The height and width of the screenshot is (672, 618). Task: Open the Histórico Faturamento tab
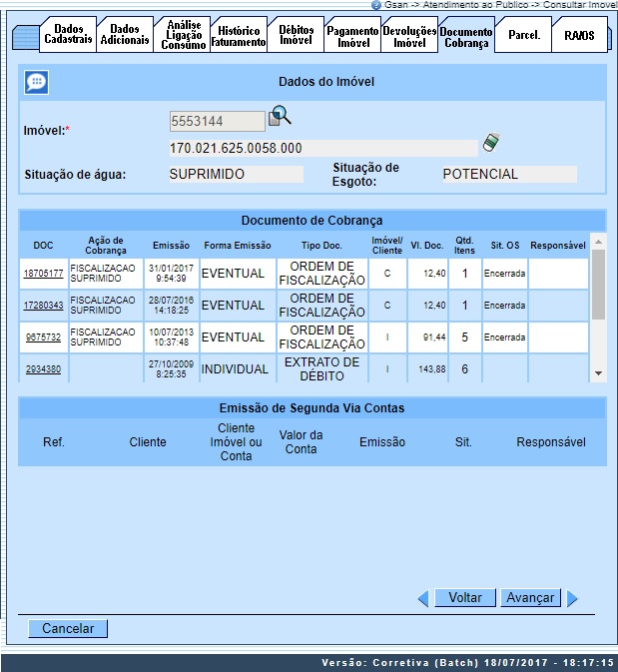(x=239, y=35)
